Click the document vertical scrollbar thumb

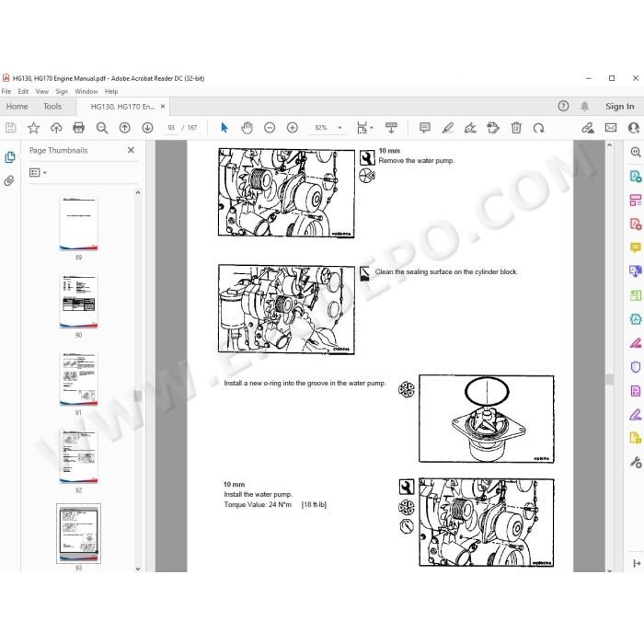pos(609,379)
